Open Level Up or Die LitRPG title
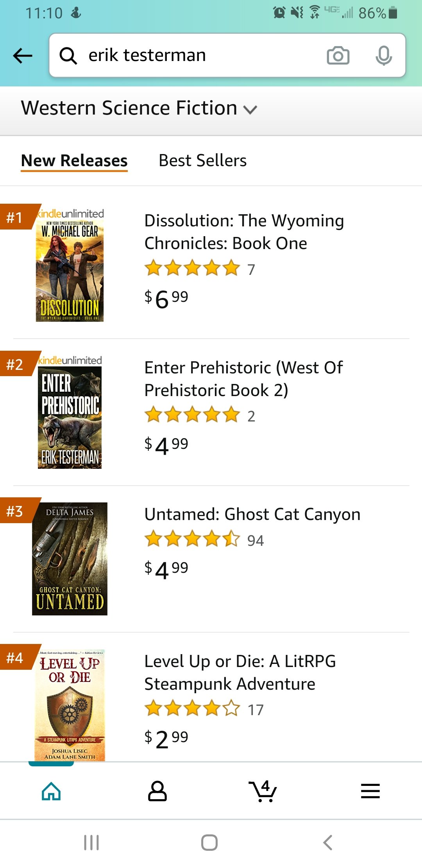 tap(240, 673)
